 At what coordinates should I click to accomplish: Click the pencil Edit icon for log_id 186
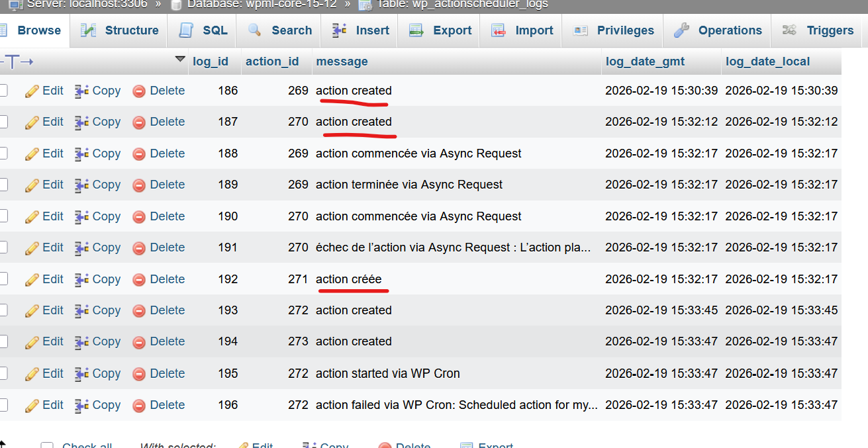(x=32, y=91)
